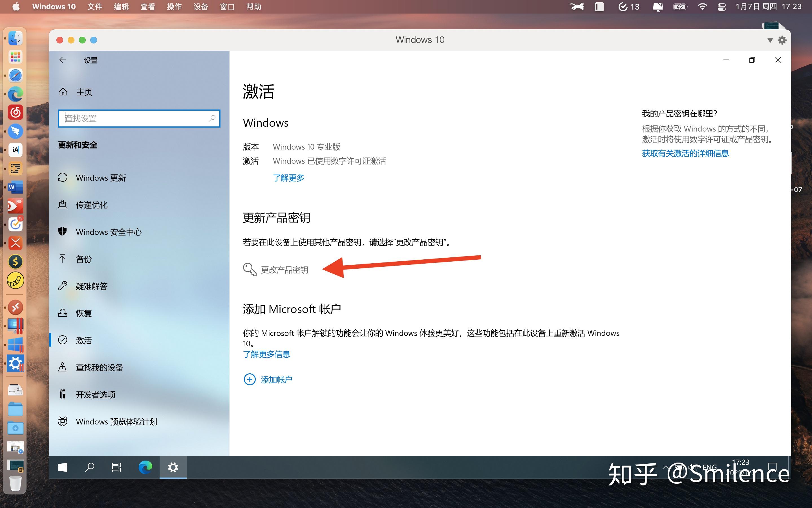Click the Windows Start button in taskbar
This screenshot has height=508, width=812.
(x=62, y=467)
